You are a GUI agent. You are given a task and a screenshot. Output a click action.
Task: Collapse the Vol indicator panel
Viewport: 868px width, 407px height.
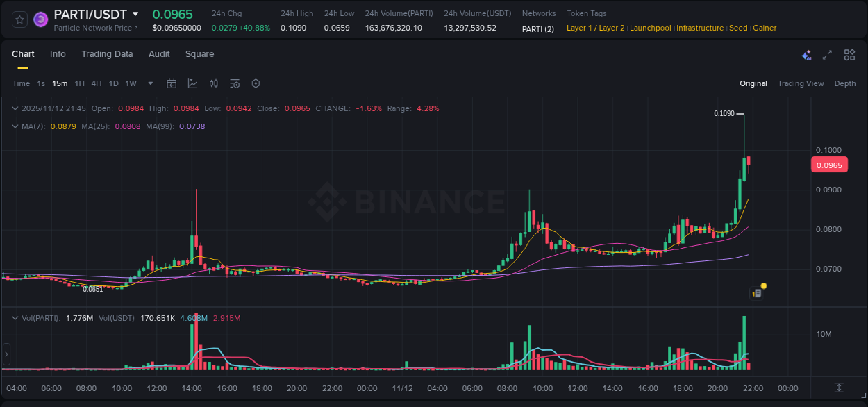(x=14, y=317)
